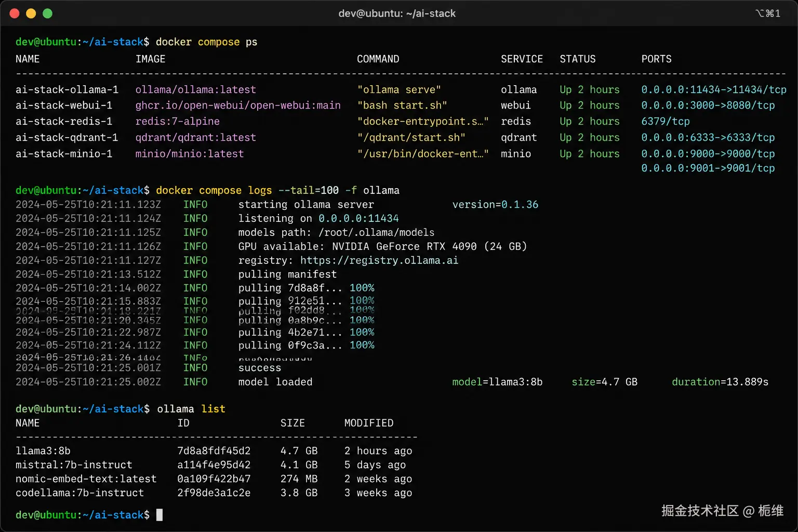Select the image qdrant/qdrant:latest
Screen dimensions: 798x532
coord(196,138)
